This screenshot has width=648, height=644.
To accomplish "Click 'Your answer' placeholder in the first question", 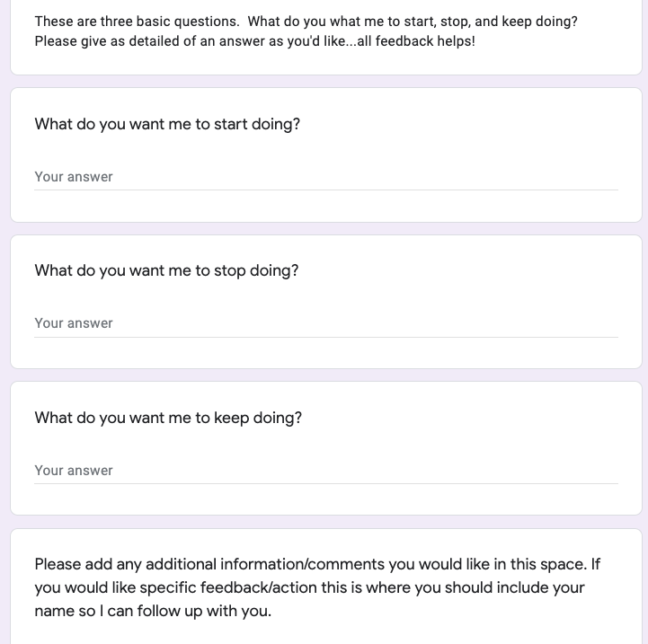I will click(x=74, y=177).
